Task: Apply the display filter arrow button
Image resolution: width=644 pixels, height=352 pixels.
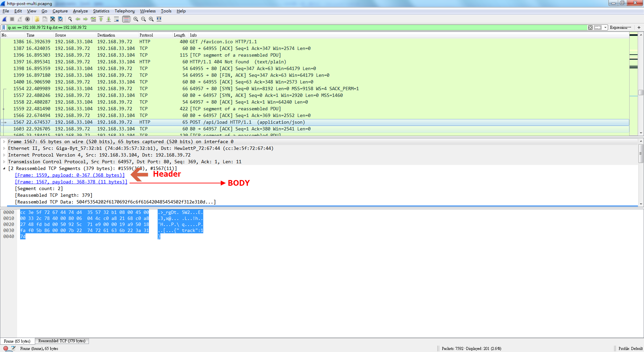Action: coord(598,27)
